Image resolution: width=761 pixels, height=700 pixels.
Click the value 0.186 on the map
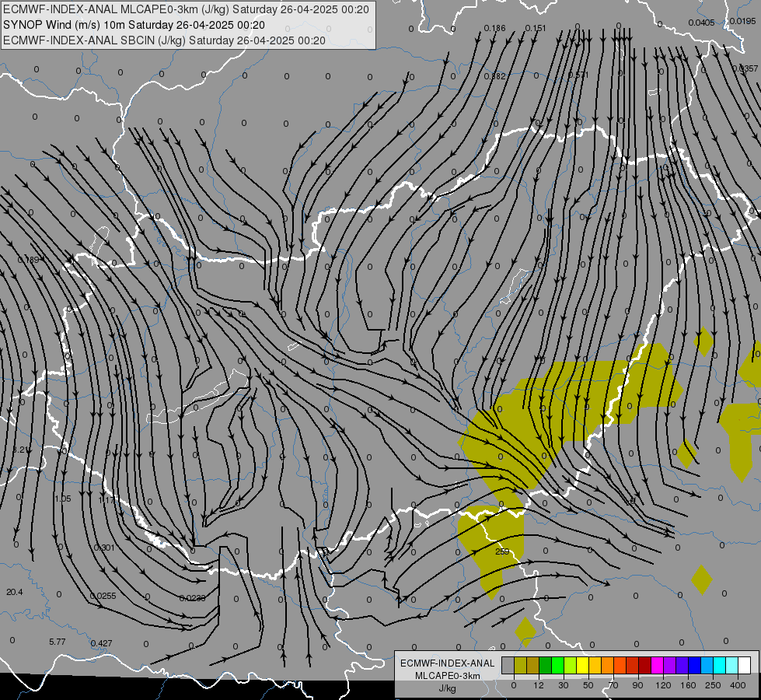pos(494,28)
